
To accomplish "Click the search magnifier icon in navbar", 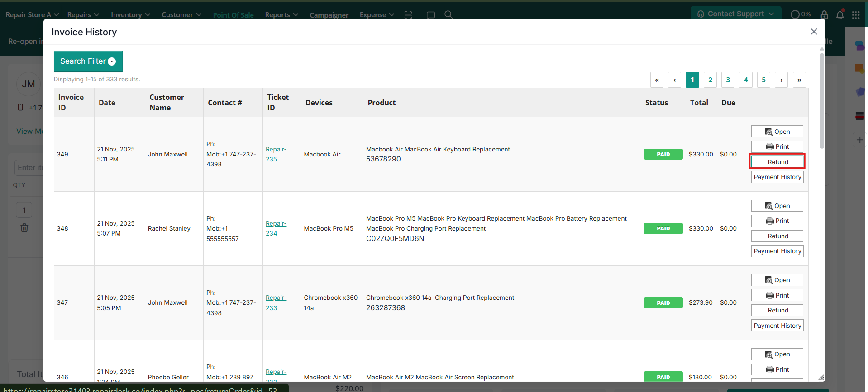I will [x=448, y=14].
